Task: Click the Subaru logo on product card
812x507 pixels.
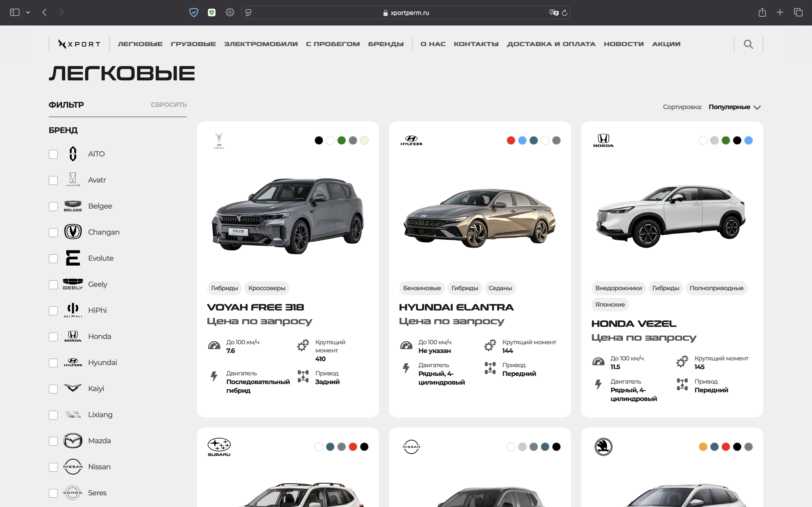Action: pos(219,447)
